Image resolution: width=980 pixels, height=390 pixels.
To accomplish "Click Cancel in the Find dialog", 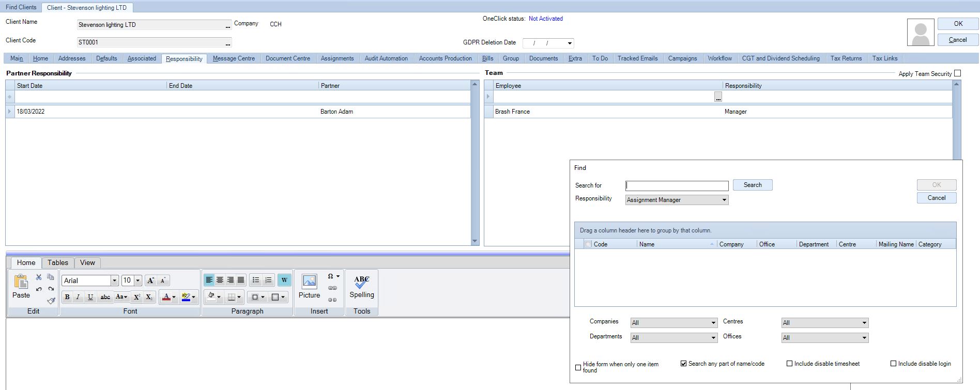I will [937, 198].
